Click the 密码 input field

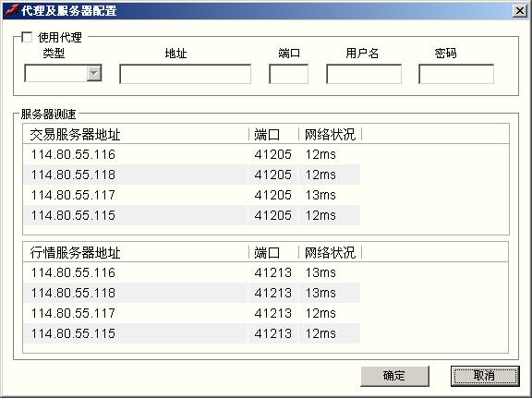tap(456, 74)
